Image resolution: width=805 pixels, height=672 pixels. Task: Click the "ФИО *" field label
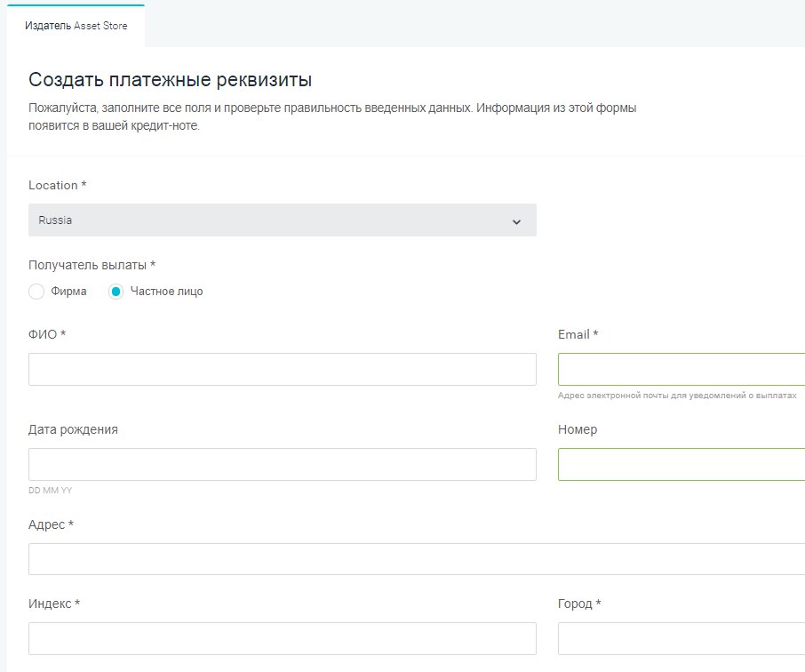click(47, 334)
